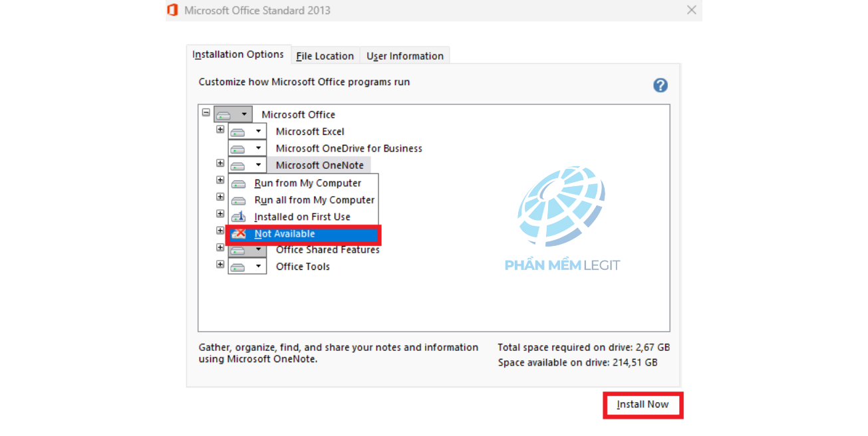Open the Office Tools install-state dropdown
This screenshot has width=868, height=436.
pos(247,267)
